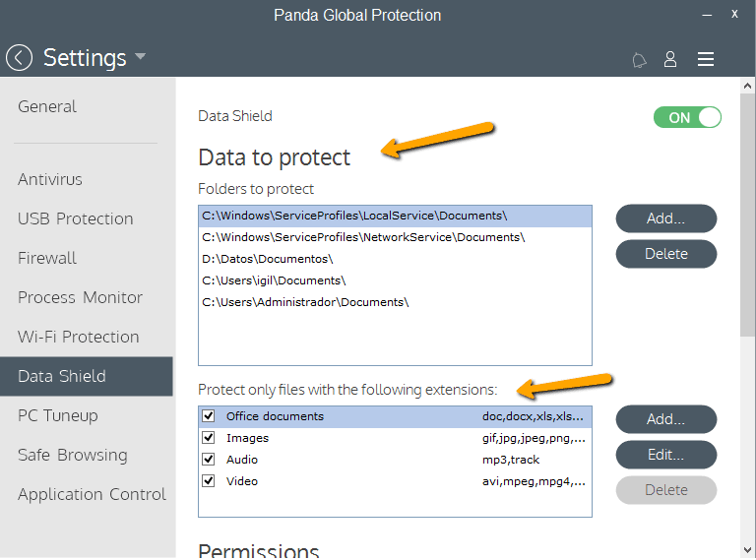Click Add next to extensions list
The image size is (756, 560).
coord(665,419)
